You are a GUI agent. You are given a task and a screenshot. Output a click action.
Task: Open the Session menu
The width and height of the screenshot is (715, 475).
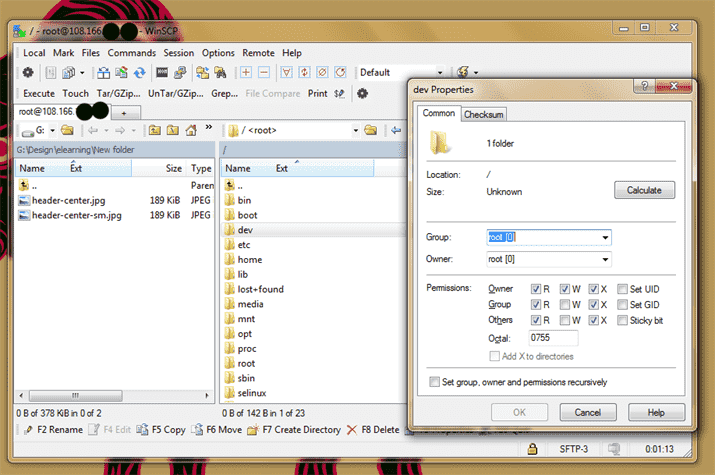click(x=179, y=53)
